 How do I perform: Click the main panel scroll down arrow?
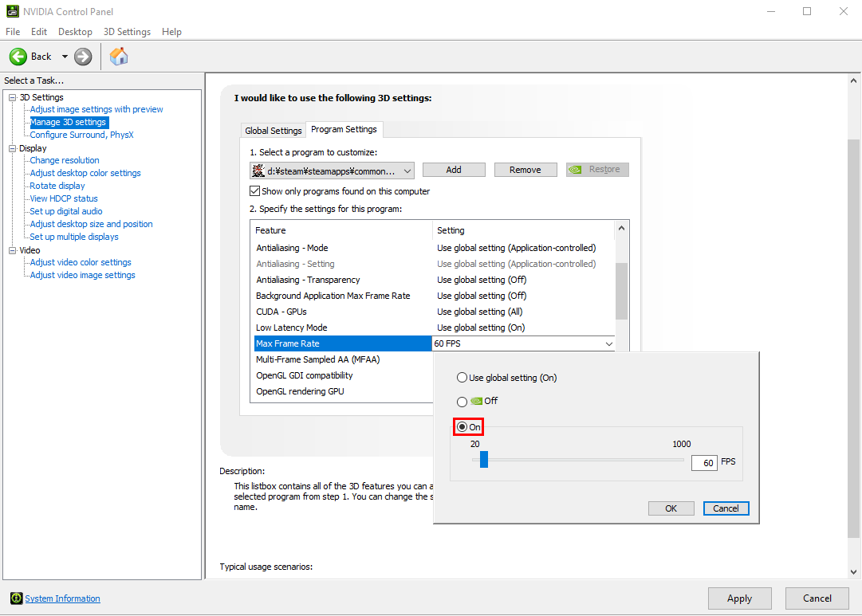pos(853,572)
